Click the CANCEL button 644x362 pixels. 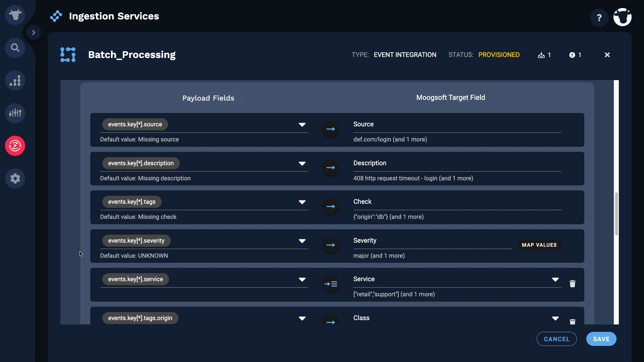(557, 339)
